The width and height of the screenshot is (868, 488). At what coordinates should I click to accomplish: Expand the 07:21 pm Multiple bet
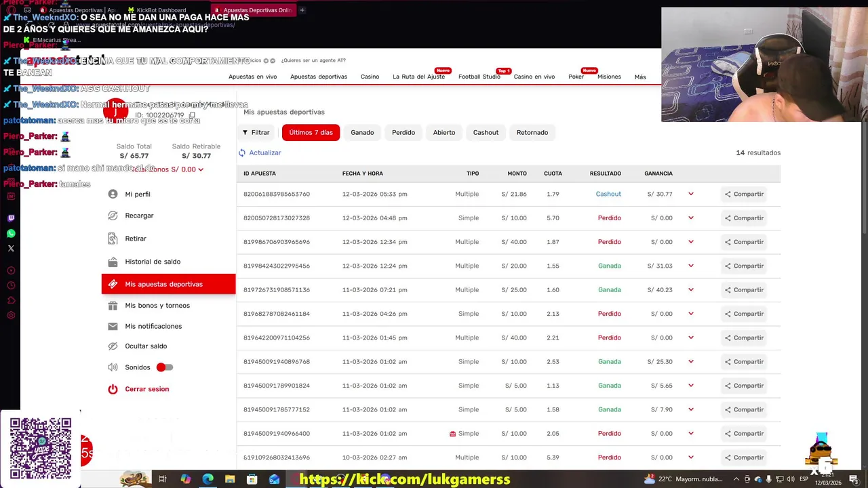click(x=691, y=290)
